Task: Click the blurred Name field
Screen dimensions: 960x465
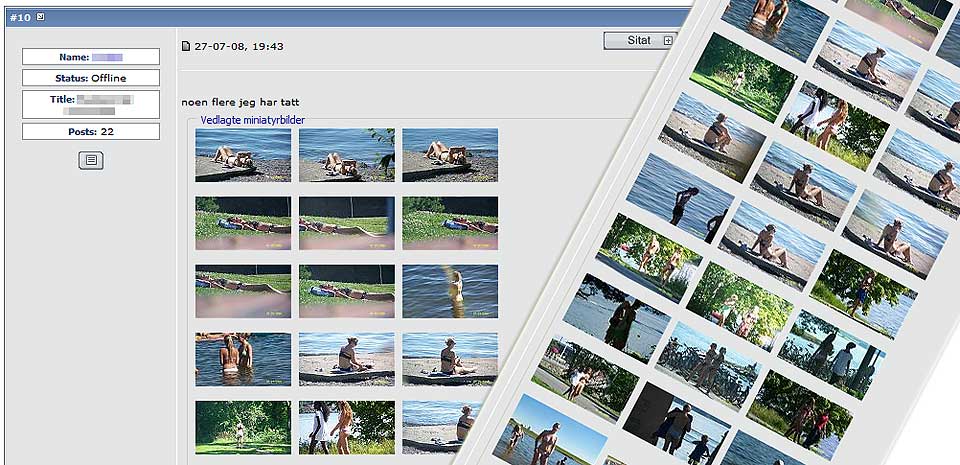Action: 91,57
